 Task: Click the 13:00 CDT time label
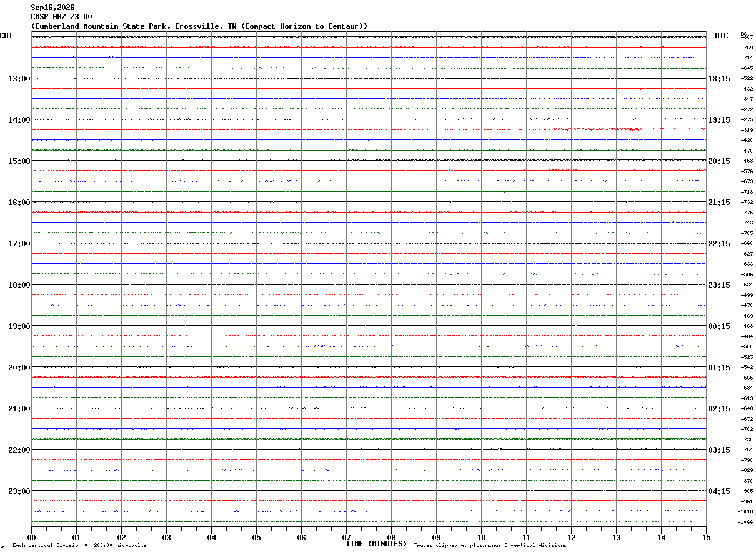pos(19,79)
